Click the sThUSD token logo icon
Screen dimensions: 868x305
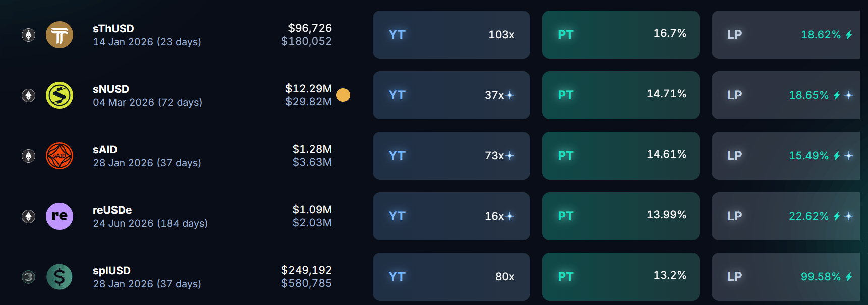click(60, 35)
